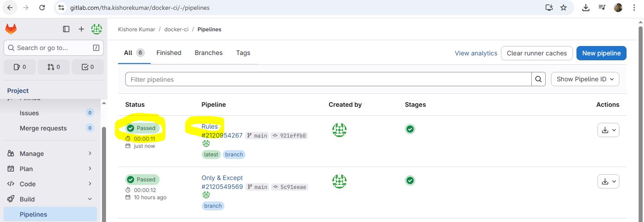644x222 pixels.
Task: Bookmark this page with the star icon
Action: [563, 8]
